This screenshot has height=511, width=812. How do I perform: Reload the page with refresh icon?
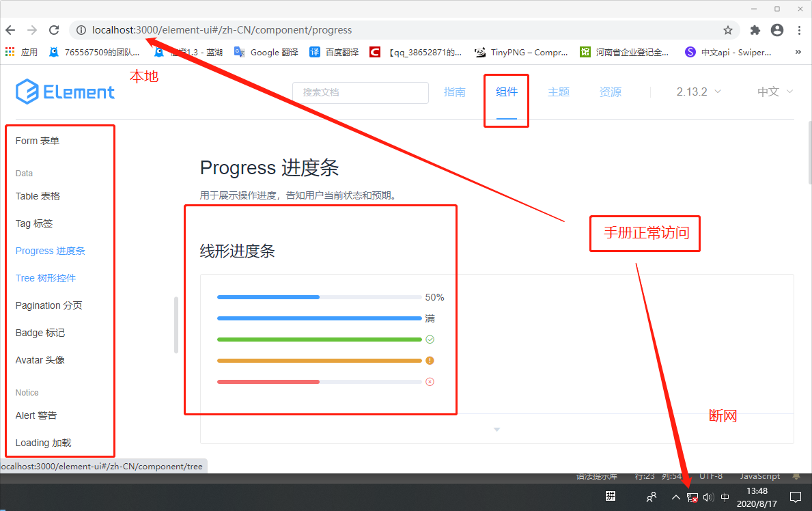pos(54,30)
